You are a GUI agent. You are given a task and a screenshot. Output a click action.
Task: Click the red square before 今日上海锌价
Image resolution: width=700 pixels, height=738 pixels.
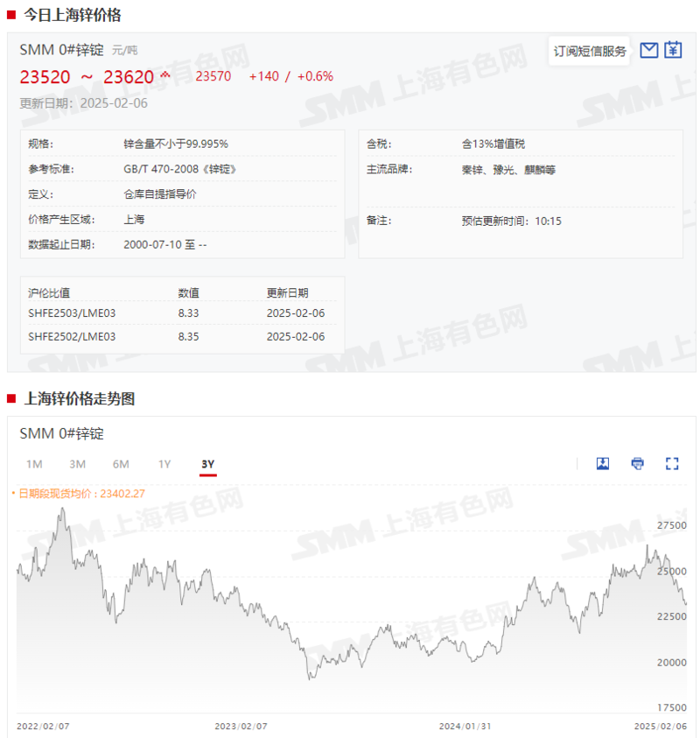(x=12, y=14)
